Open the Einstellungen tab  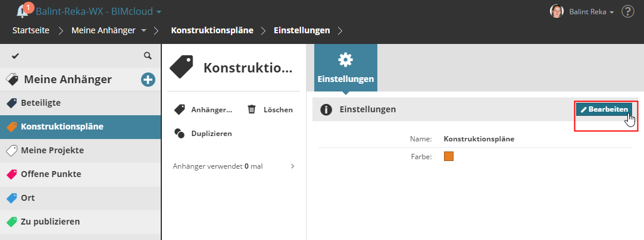pyautogui.click(x=345, y=67)
